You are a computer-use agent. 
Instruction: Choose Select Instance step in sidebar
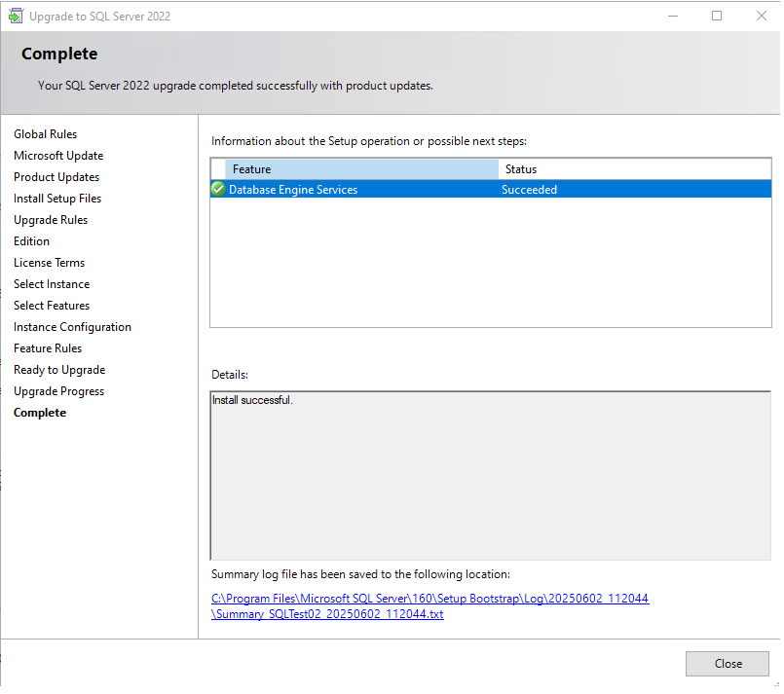(52, 284)
